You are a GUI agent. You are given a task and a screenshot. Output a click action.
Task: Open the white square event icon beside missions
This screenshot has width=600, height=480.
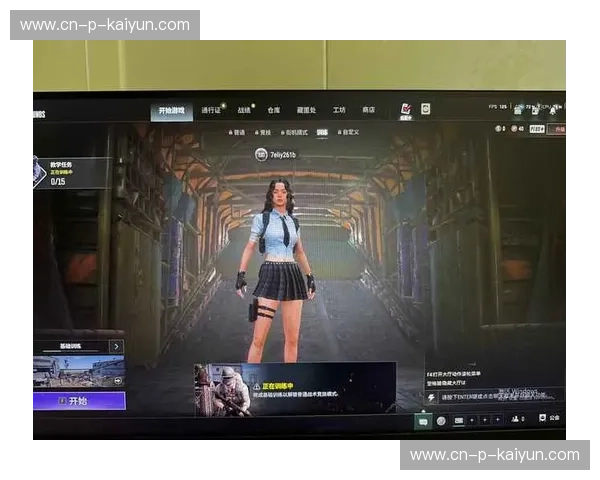(426, 109)
